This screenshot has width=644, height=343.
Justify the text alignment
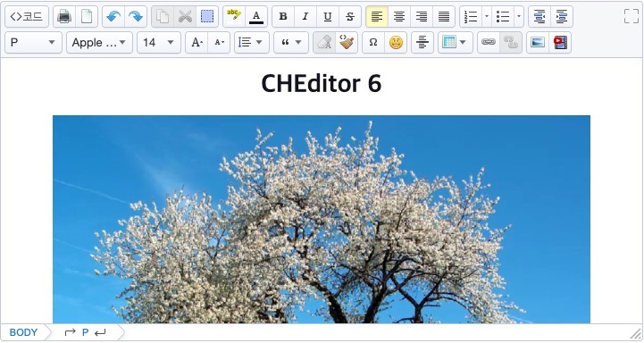[x=444, y=16]
